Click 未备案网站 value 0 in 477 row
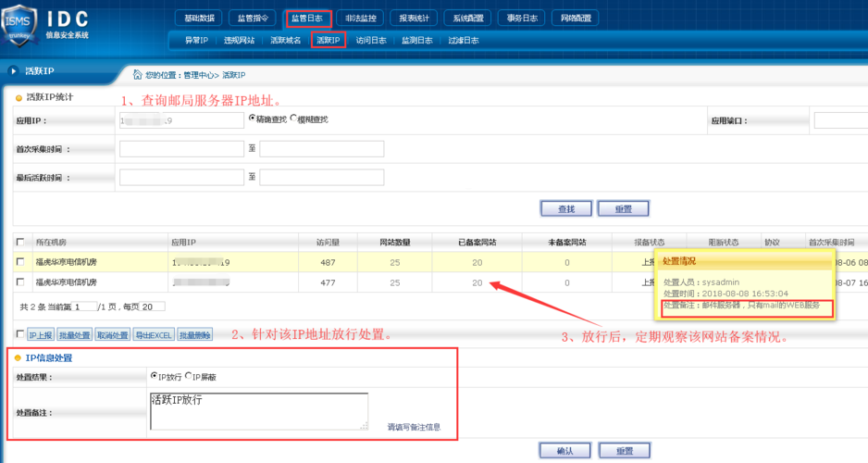868x463 pixels. point(567,282)
